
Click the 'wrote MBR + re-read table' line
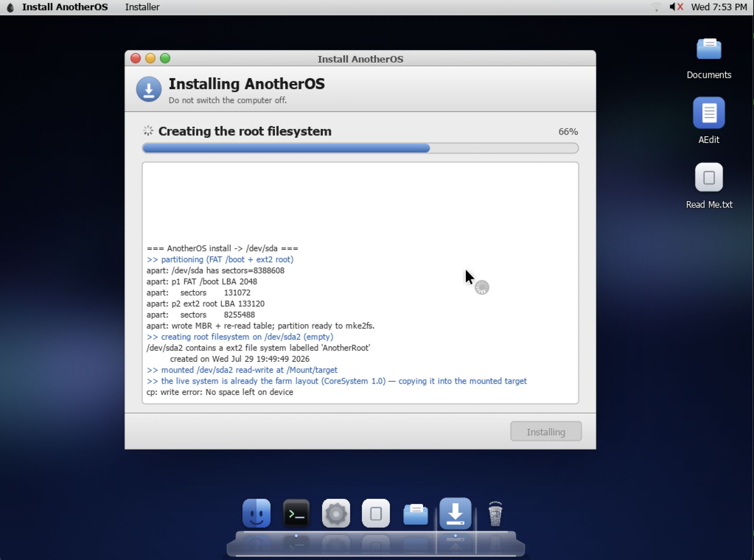[260, 326]
